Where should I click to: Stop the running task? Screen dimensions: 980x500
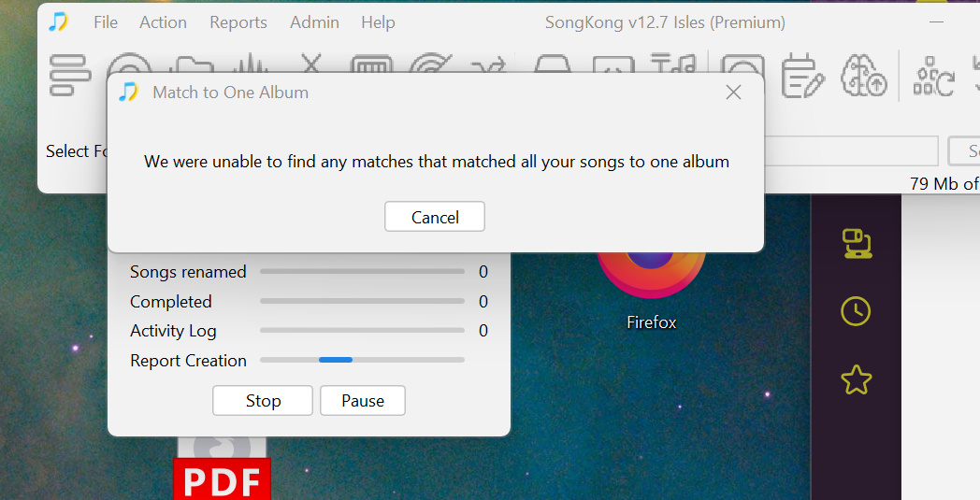click(x=263, y=401)
